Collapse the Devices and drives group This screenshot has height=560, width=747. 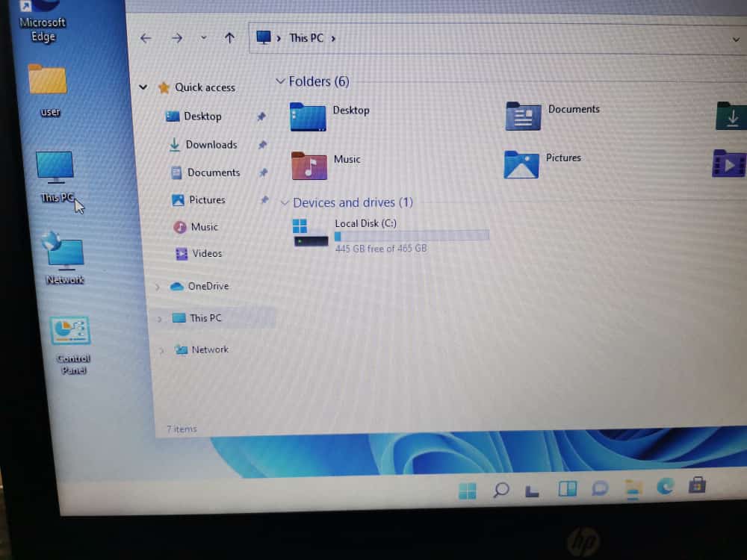285,202
